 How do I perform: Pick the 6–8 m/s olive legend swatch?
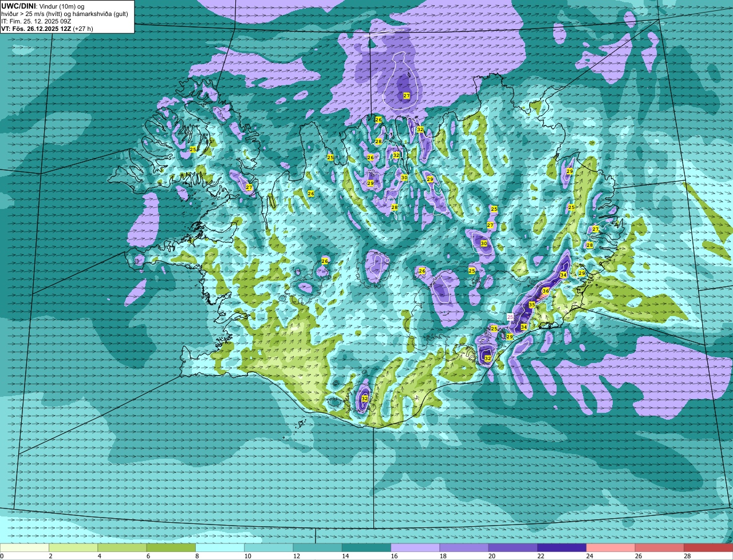(x=171, y=548)
